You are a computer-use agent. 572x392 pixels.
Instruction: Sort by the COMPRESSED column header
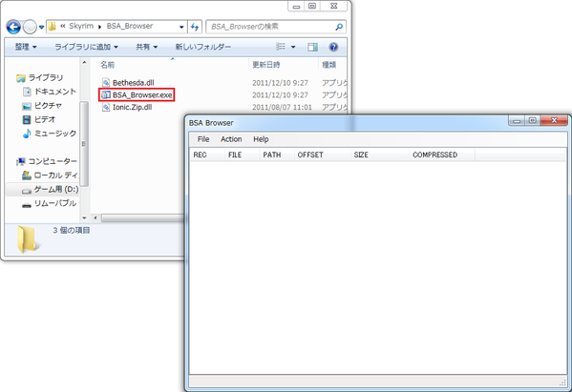coord(442,155)
